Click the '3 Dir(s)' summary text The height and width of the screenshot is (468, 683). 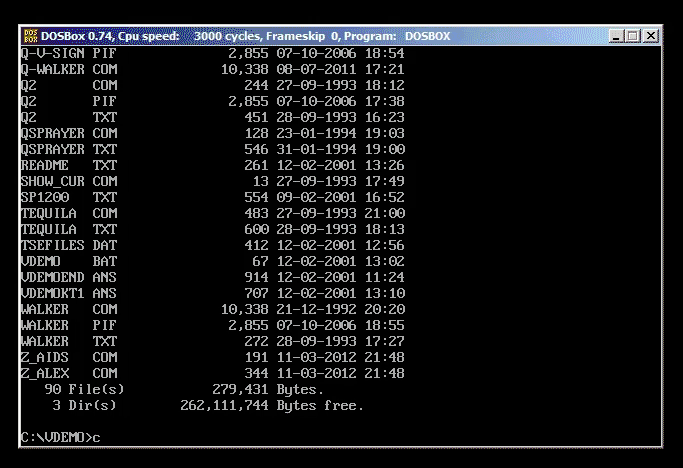(85, 405)
